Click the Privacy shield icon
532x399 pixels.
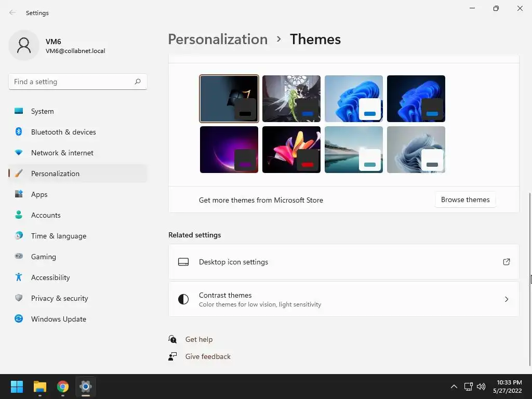coord(19,298)
